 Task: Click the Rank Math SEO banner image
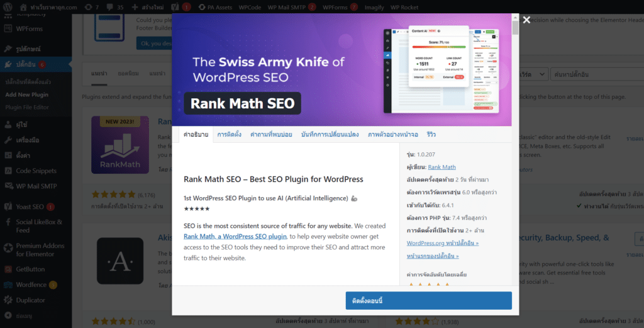(341, 70)
